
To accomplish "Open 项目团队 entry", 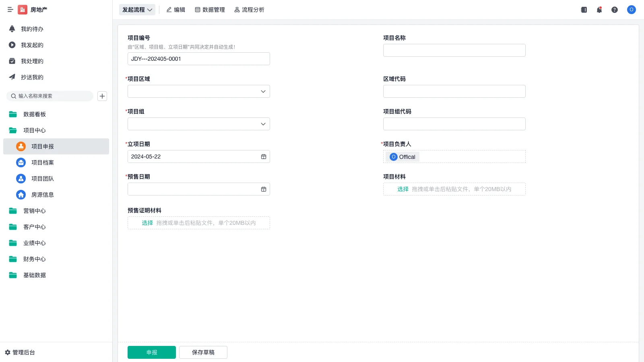I will pyautogui.click(x=56, y=179).
